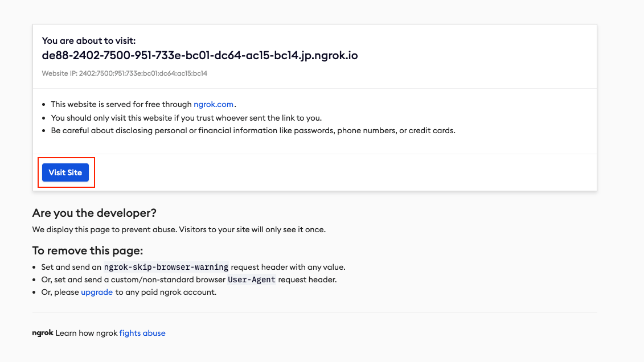Click the "Are you the developer?" heading
Image resolution: width=644 pixels, height=362 pixels.
pos(95,213)
